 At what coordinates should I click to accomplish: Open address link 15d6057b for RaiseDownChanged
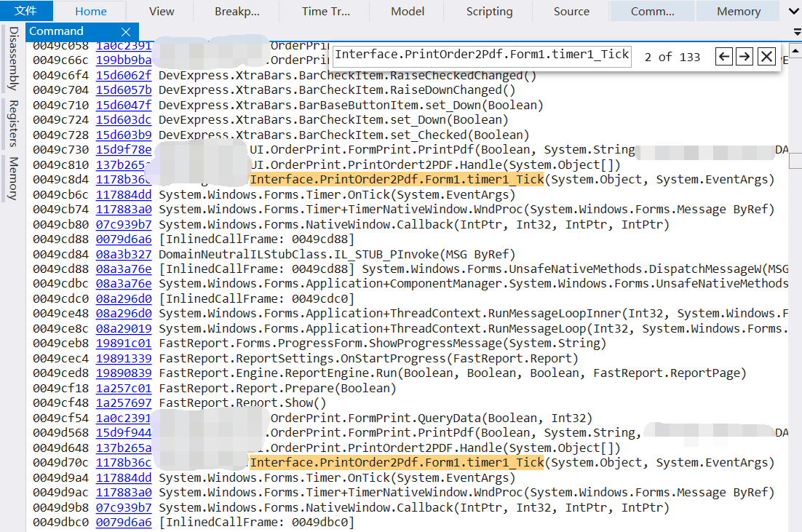(124, 90)
